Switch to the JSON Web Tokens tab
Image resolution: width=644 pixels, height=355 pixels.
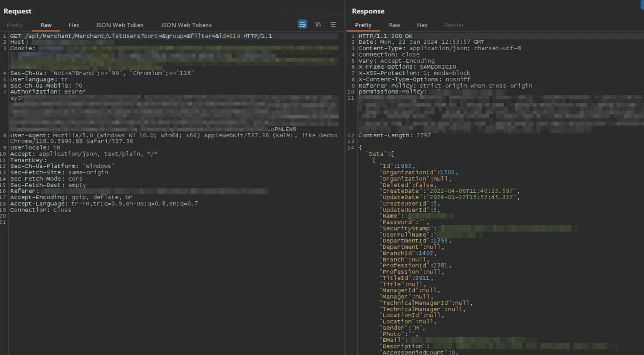click(x=186, y=25)
